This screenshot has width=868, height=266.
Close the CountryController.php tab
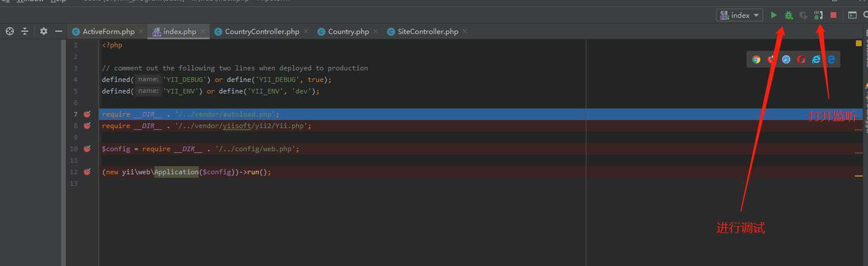coord(306,32)
